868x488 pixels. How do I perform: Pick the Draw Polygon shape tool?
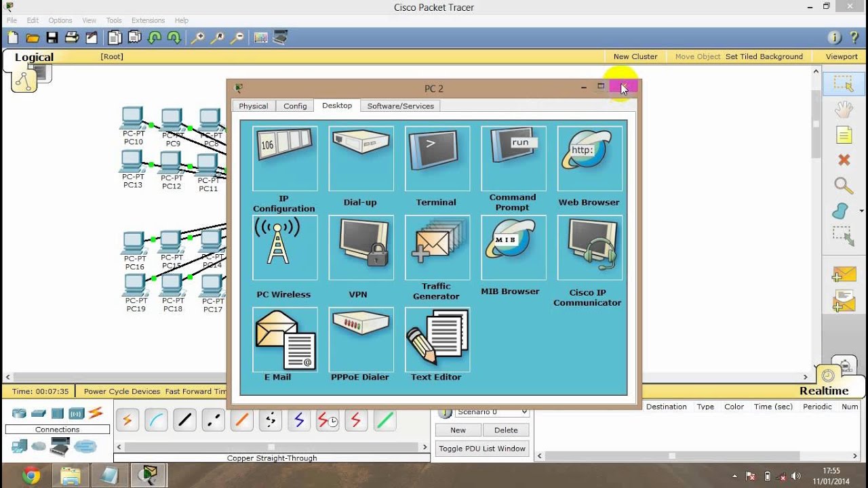click(841, 211)
